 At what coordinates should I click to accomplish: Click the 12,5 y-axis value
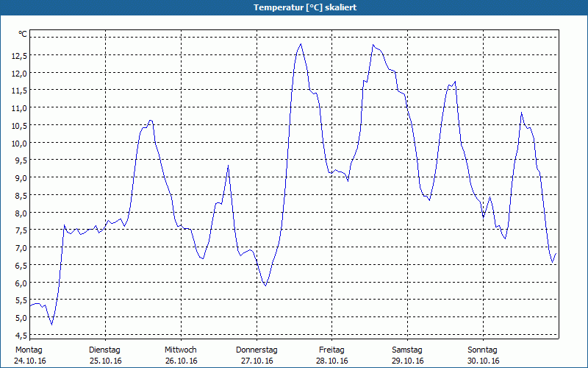click(19, 56)
